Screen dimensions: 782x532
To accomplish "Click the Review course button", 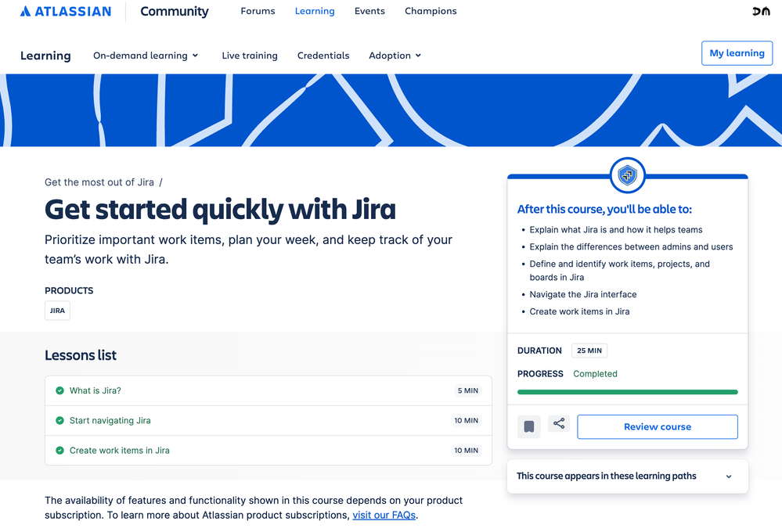I will pyautogui.click(x=658, y=427).
